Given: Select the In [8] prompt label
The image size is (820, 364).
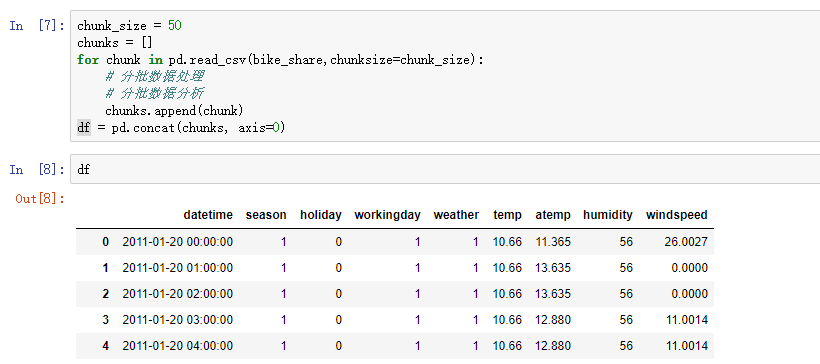Looking at the screenshot, I should point(37,169).
